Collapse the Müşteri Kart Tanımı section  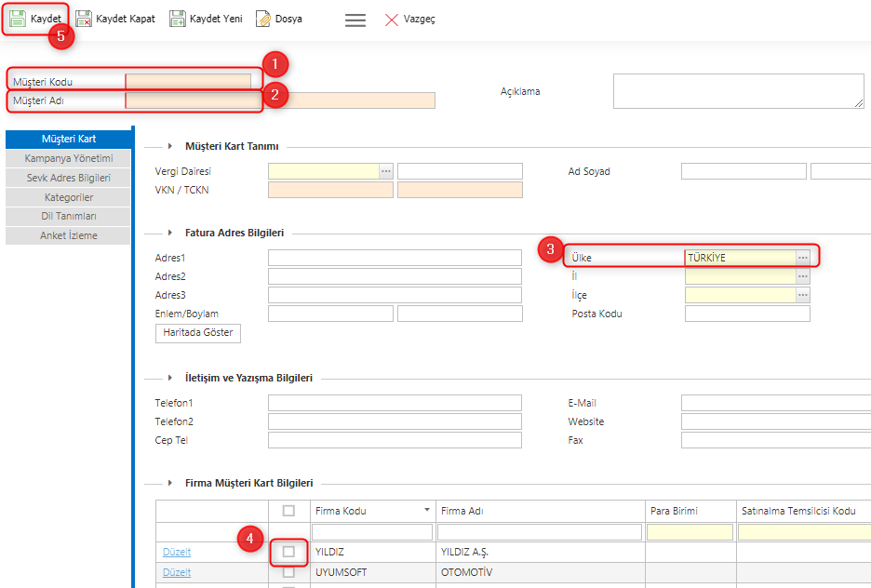[170, 146]
